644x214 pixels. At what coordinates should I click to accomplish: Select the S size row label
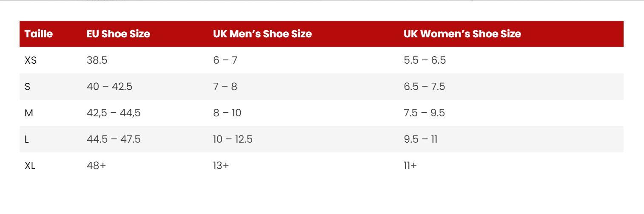coord(28,87)
